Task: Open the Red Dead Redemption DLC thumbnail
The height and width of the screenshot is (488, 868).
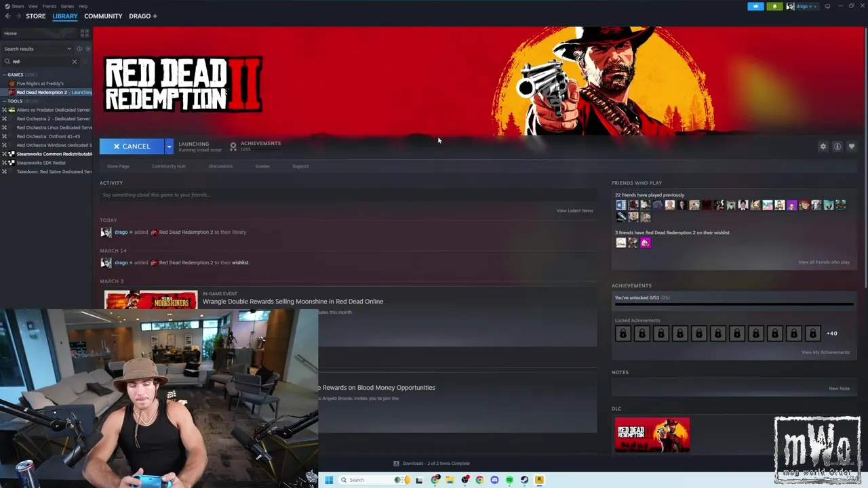Action: point(652,435)
